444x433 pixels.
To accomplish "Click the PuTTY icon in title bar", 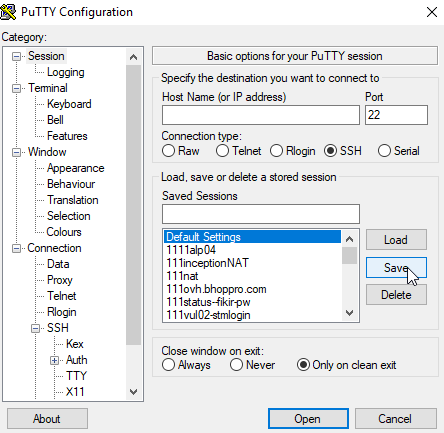I will 8,12.
